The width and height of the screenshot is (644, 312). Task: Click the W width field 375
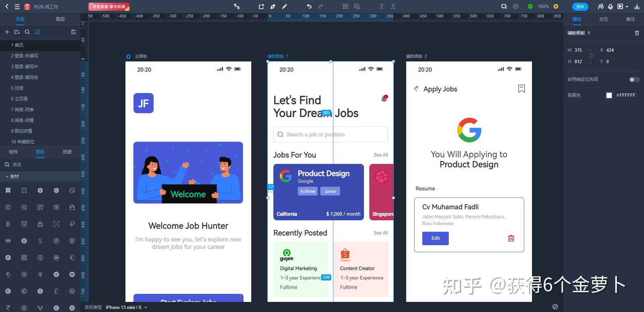(578, 50)
